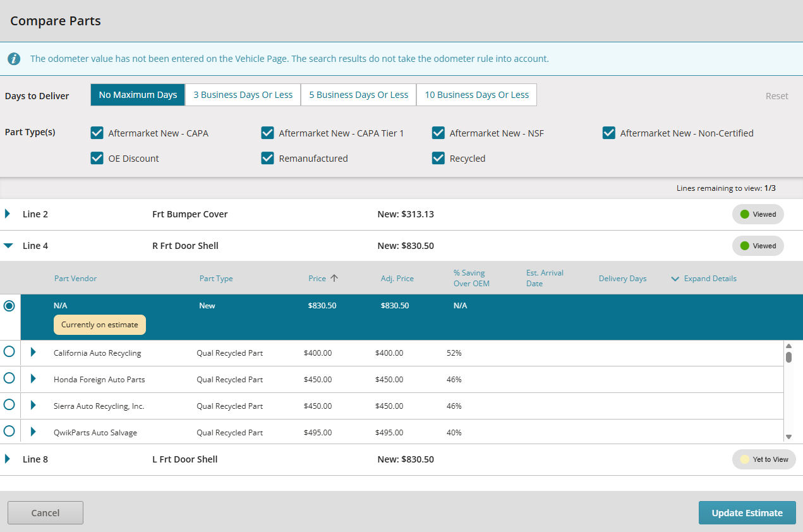Screen dimensions: 803x532
Task: Select 3 Business Days Or Less filter
Action: tap(243, 95)
